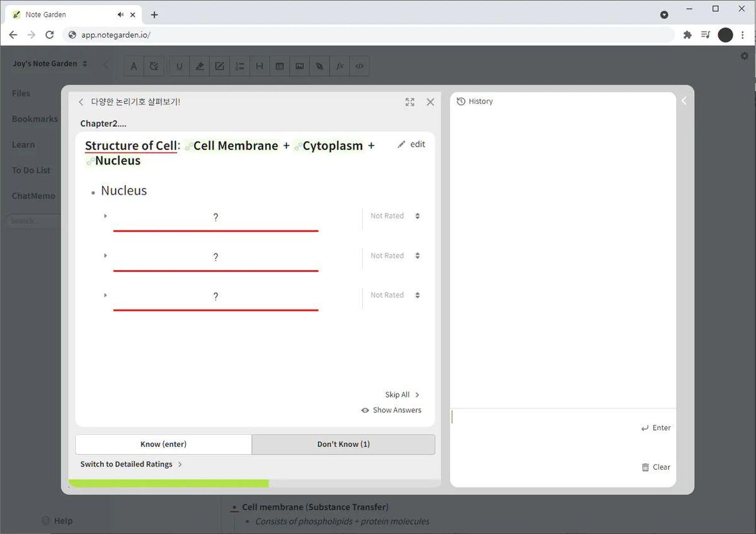Collapse sidebar chevron near toolbar
Viewport: 756px width, 534px height.
click(x=105, y=64)
